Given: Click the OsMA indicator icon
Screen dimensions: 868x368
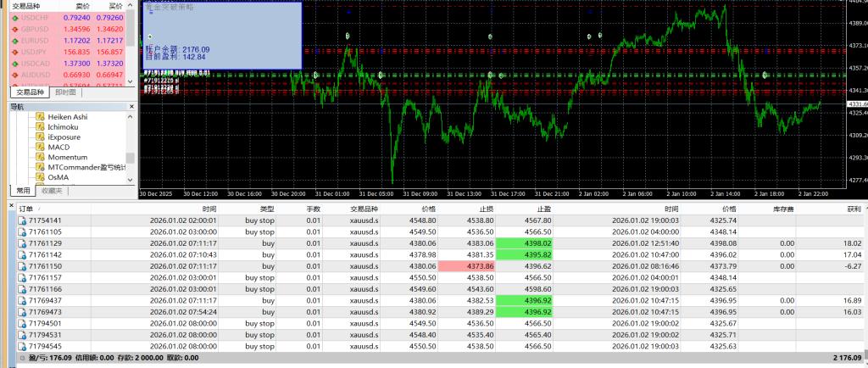Looking at the screenshot, I should [40, 177].
